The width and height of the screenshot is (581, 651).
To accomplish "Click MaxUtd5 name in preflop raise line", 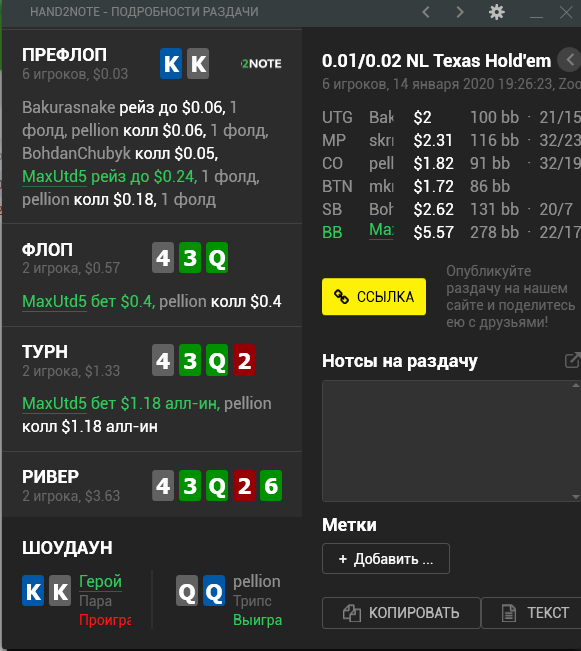I will coord(54,176).
